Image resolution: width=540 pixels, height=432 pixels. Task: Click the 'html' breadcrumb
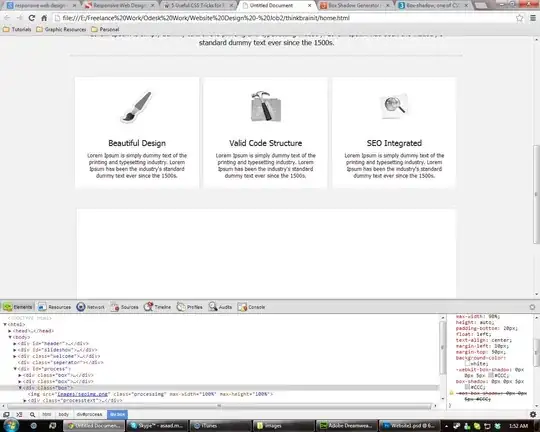46,414
